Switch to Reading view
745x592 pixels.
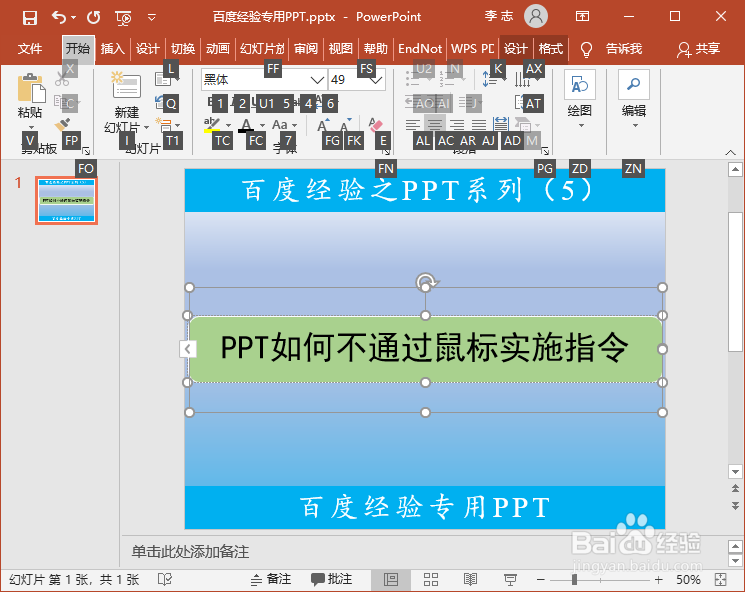[x=470, y=579]
